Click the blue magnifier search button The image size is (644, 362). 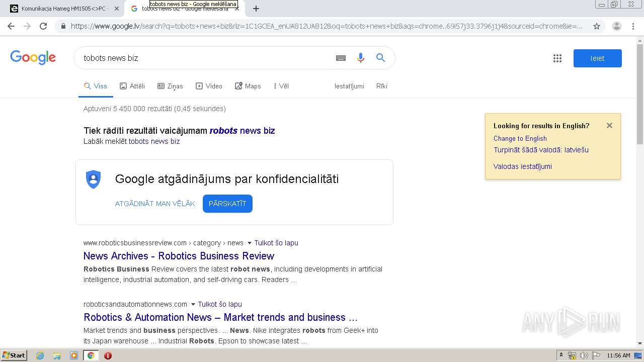point(380,58)
